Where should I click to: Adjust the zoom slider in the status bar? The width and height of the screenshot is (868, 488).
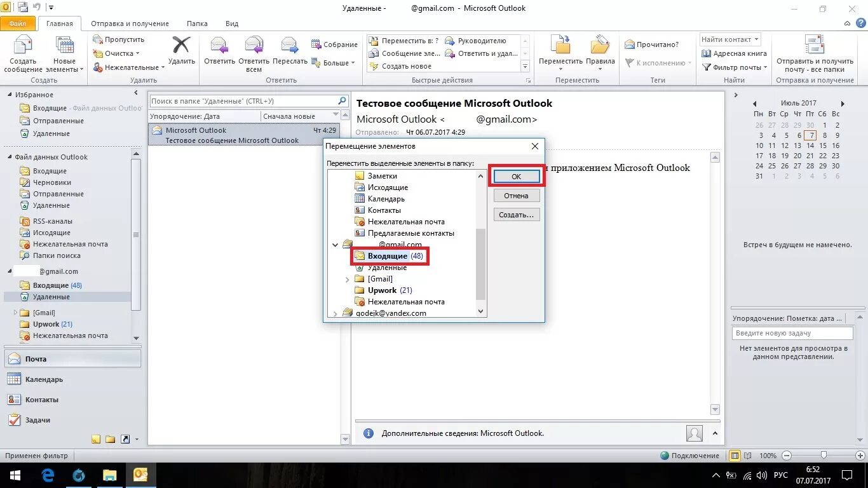(x=824, y=456)
